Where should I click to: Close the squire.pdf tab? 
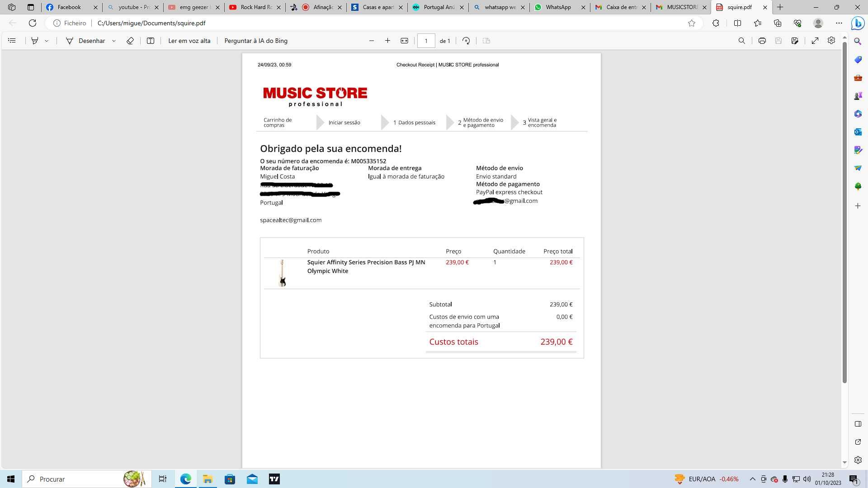pos(765,7)
